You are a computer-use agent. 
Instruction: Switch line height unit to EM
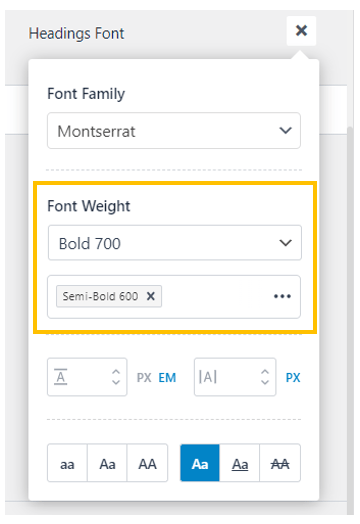click(167, 378)
